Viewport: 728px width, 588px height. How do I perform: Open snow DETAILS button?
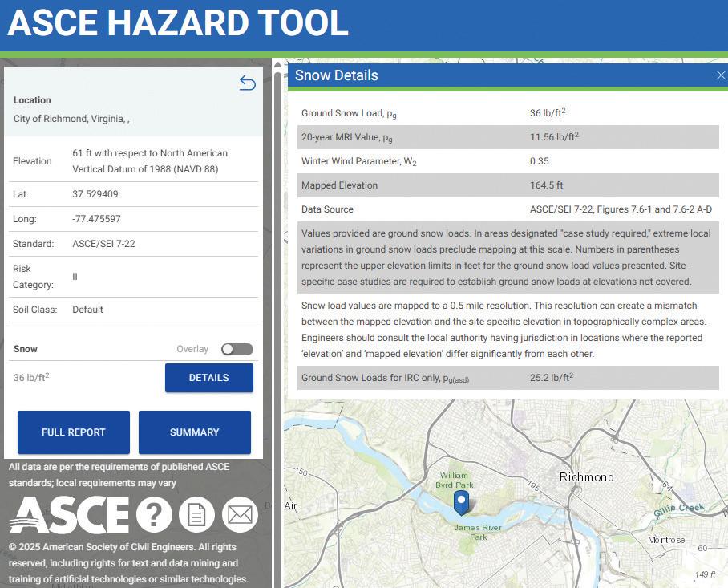tap(209, 378)
